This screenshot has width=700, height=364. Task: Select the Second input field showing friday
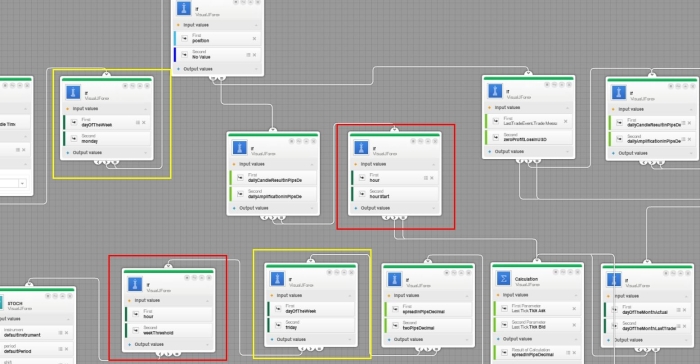click(311, 325)
